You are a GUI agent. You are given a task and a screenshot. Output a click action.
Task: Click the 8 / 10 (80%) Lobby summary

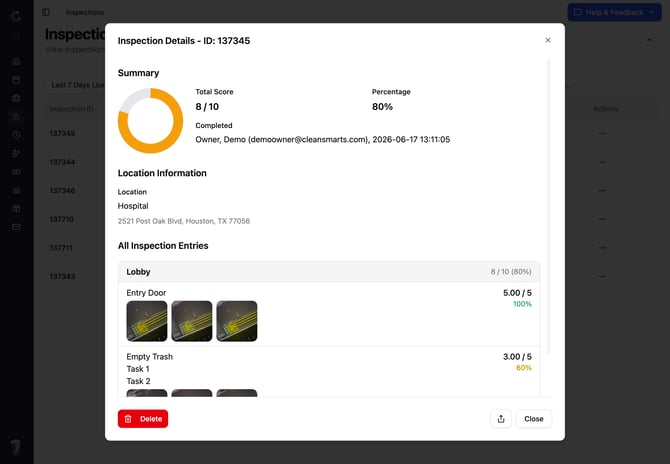point(511,272)
